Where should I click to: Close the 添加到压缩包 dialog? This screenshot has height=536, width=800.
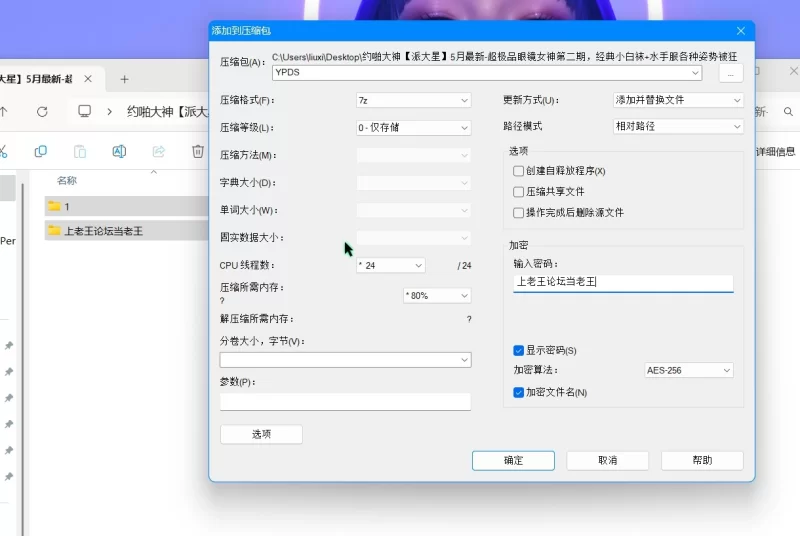click(741, 31)
